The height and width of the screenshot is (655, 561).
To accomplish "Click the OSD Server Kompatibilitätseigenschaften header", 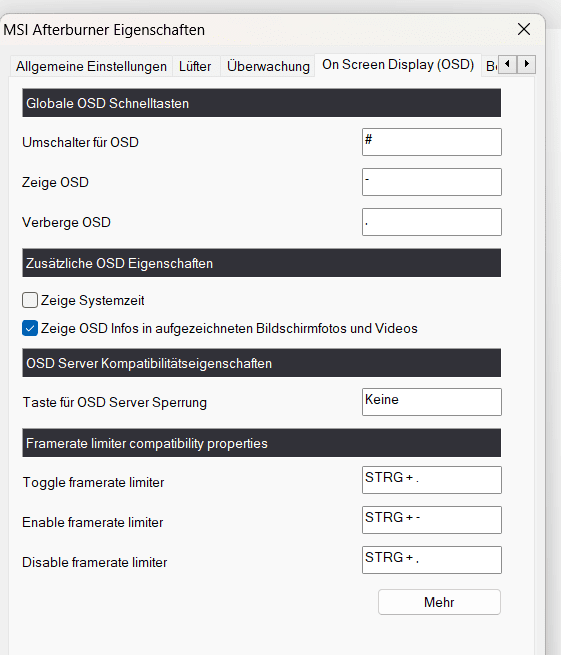I will 261,363.
